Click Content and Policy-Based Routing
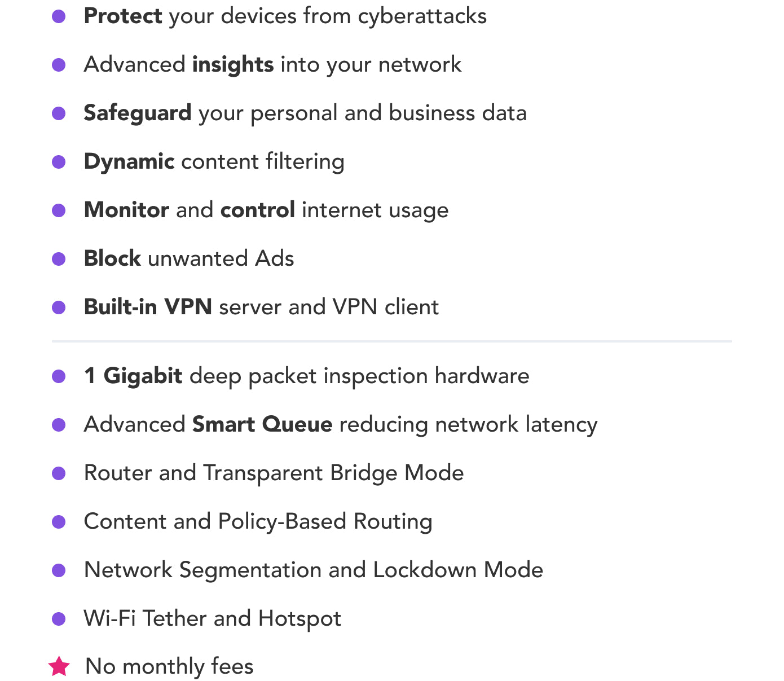This screenshot has height=681, width=784. pyautogui.click(x=258, y=522)
